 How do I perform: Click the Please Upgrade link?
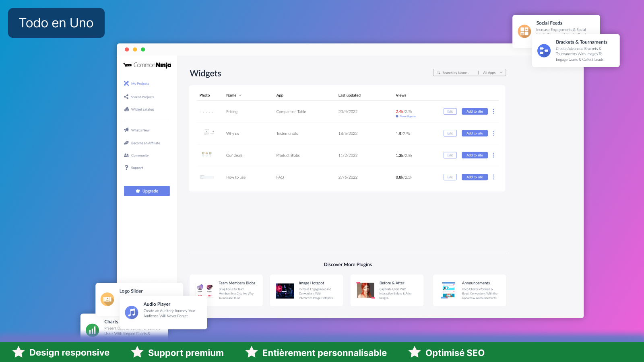pos(406,116)
